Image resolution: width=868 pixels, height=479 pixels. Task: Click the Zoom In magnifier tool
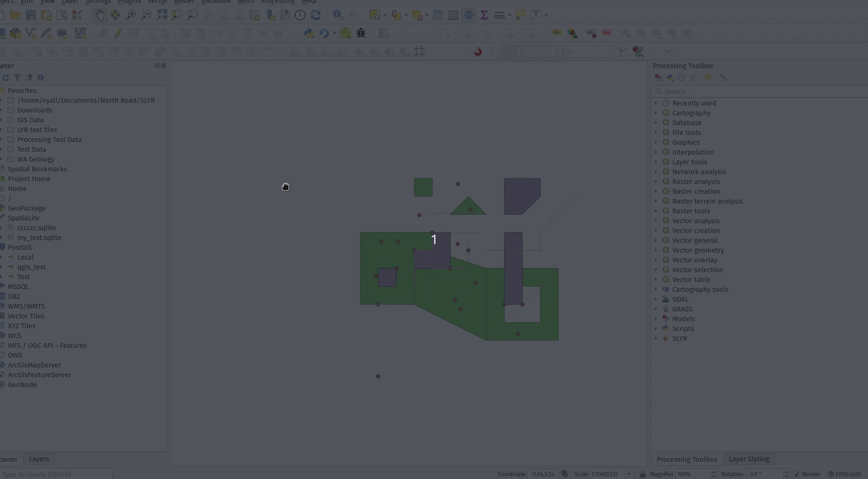click(x=131, y=15)
